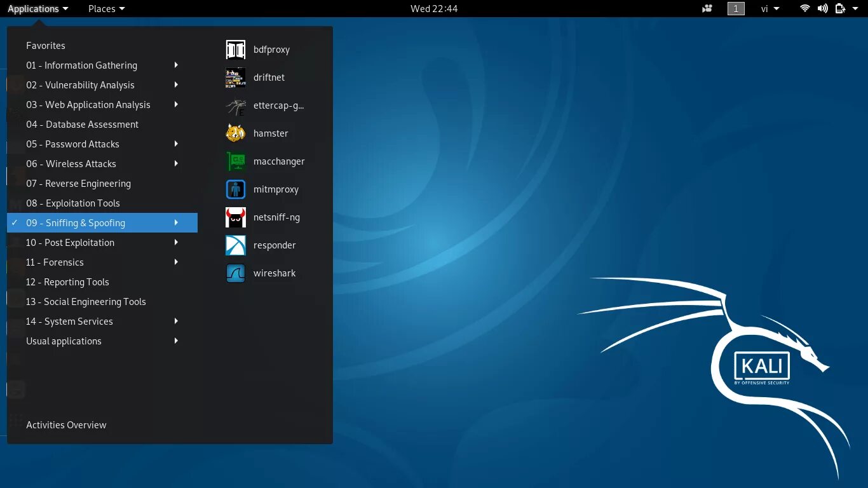Image resolution: width=868 pixels, height=488 pixels.
Task: Open the system menu arrow at top right
Action: [855, 9]
